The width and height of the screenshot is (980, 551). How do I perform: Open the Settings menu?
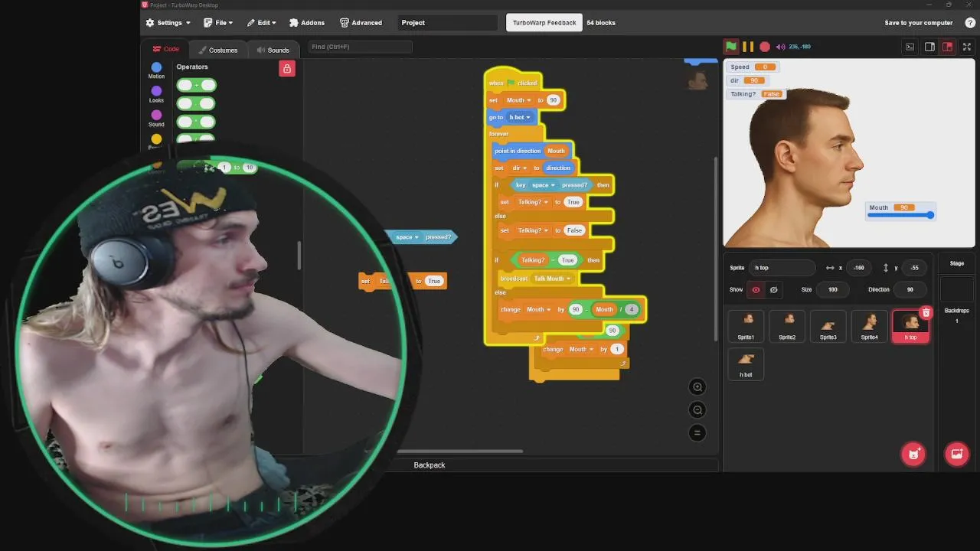[168, 23]
